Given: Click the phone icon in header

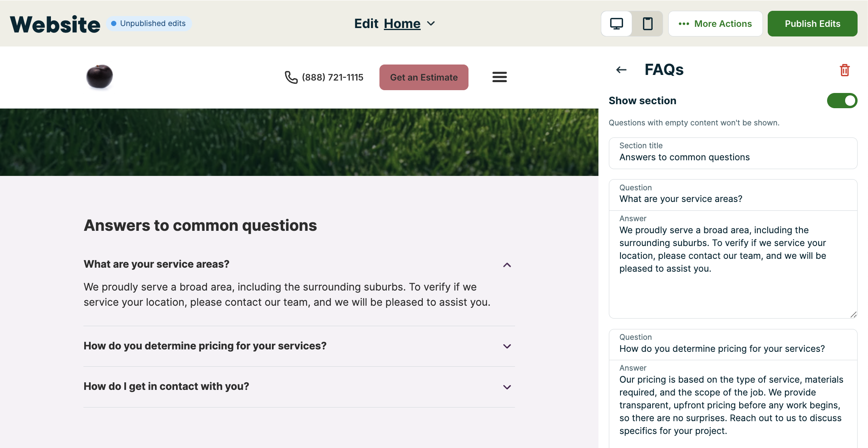Looking at the screenshot, I should click(x=291, y=77).
